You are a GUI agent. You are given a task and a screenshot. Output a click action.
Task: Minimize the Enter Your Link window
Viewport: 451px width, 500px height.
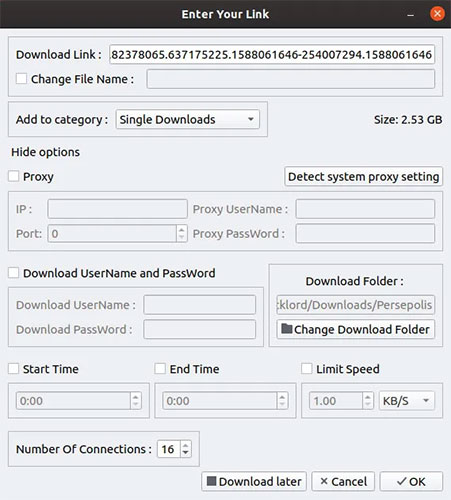point(411,15)
